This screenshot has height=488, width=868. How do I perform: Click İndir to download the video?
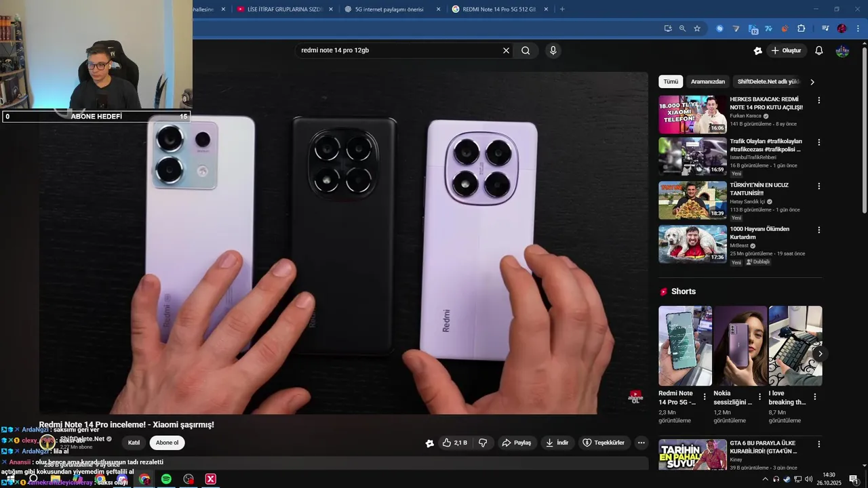point(557,443)
